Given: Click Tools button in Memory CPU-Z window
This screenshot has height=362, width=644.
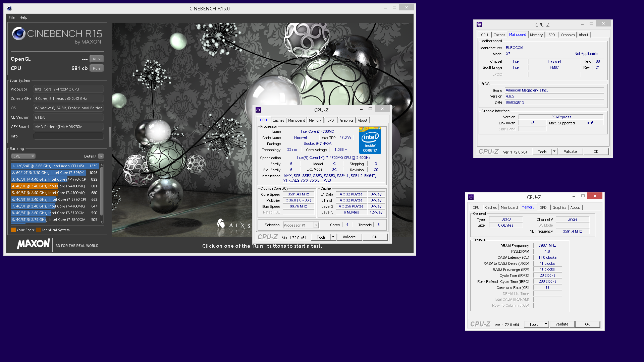Looking at the screenshot, I should click(x=534, y=324).
